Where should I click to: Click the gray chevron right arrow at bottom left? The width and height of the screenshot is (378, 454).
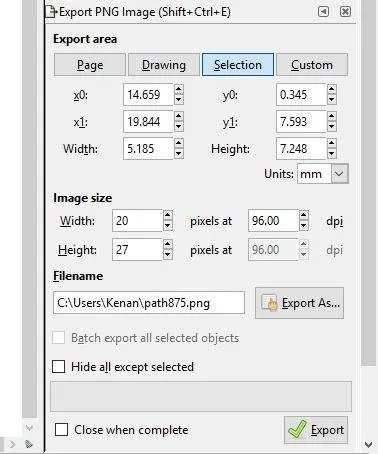(x=13, y=444)
